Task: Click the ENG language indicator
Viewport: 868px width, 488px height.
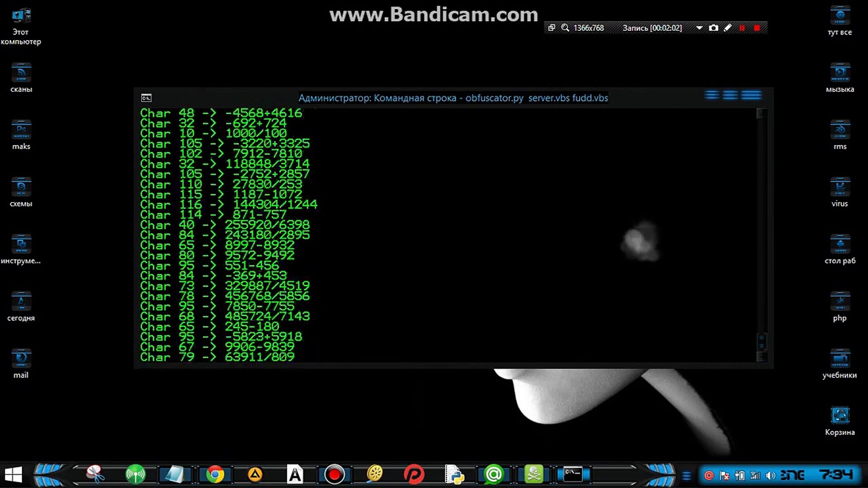Action: pyautogui.click(x=793, y=475)
